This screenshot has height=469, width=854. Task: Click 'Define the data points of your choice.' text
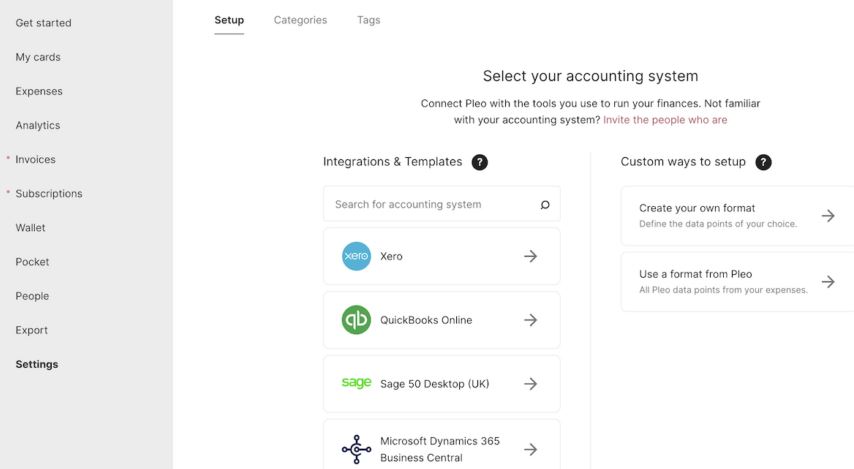pos(718,224)
